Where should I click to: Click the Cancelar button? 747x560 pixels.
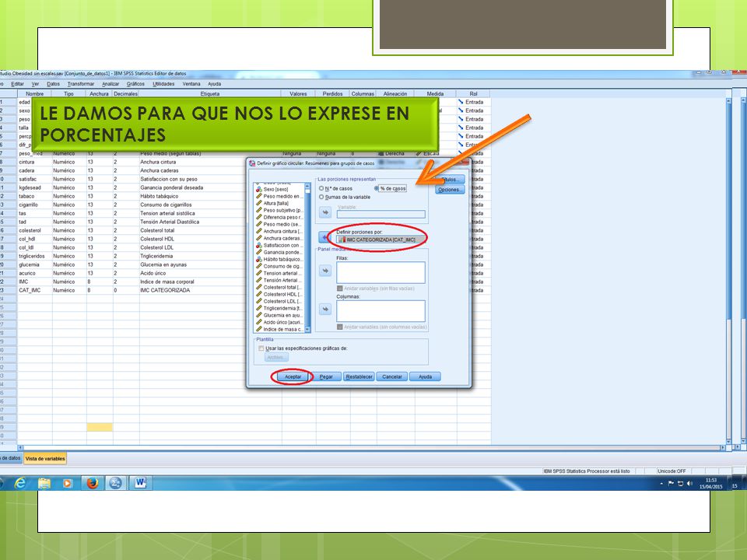click(392, 376)
